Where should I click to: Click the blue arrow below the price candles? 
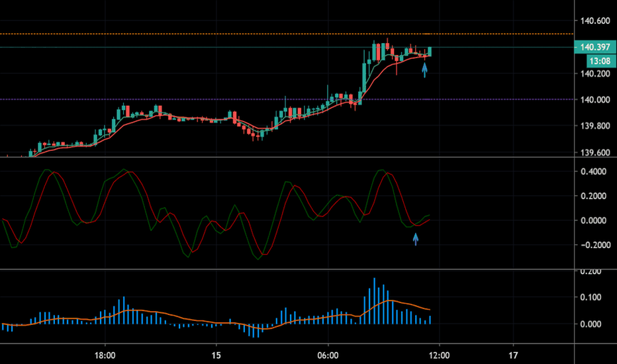(x=424, y=69)
